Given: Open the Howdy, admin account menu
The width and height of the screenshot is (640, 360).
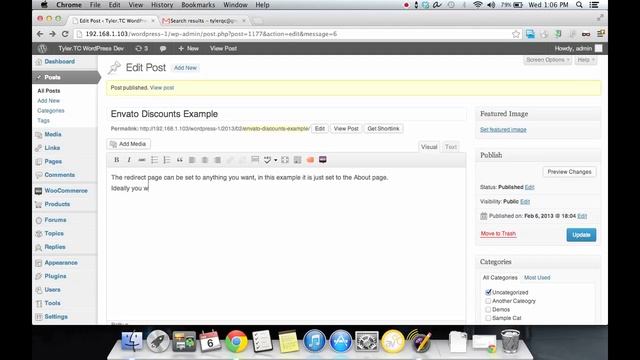Looking at the screenshot, I should [x=578, y=48].
